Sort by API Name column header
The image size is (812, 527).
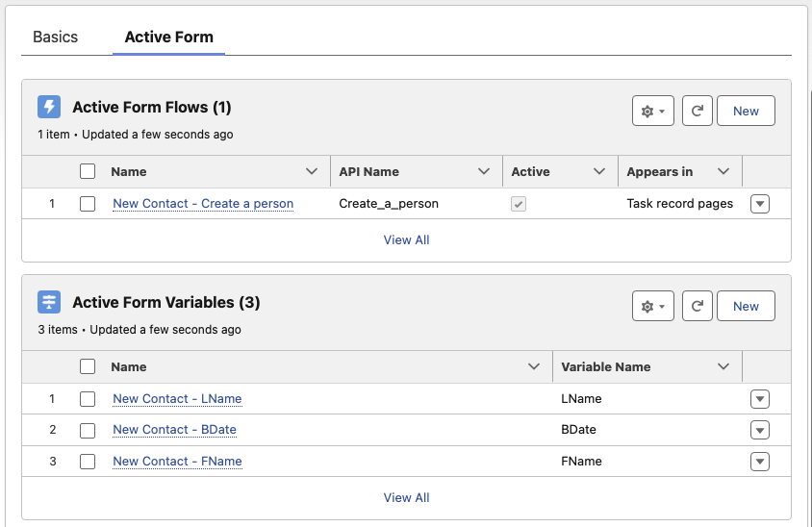click(368, 171)
